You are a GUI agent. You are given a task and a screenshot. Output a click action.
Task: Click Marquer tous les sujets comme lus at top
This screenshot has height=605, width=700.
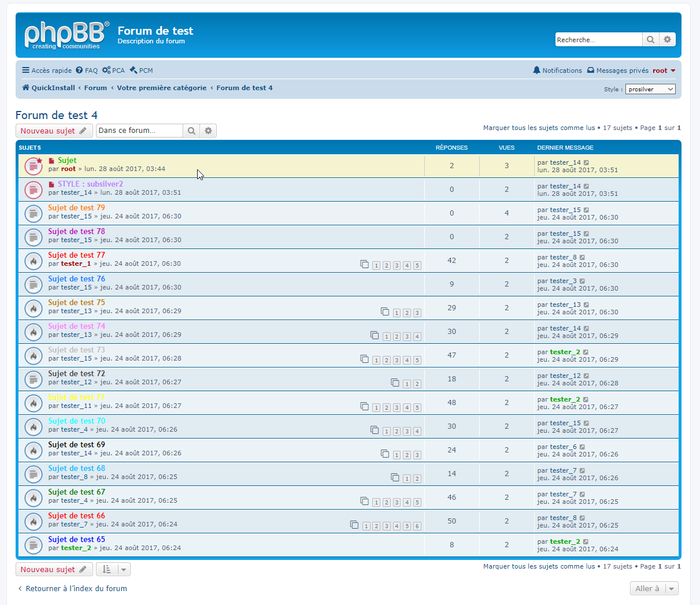[x=539, y=128]
